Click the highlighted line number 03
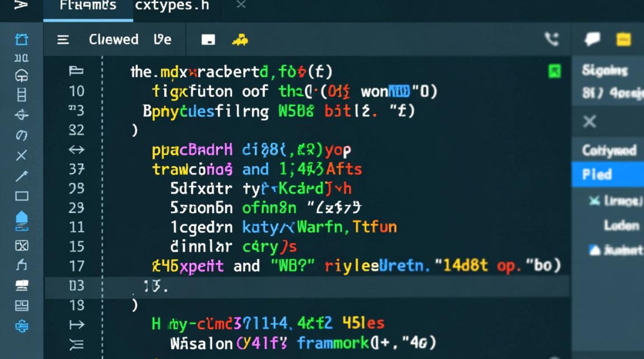 click(x=77, y=286)
